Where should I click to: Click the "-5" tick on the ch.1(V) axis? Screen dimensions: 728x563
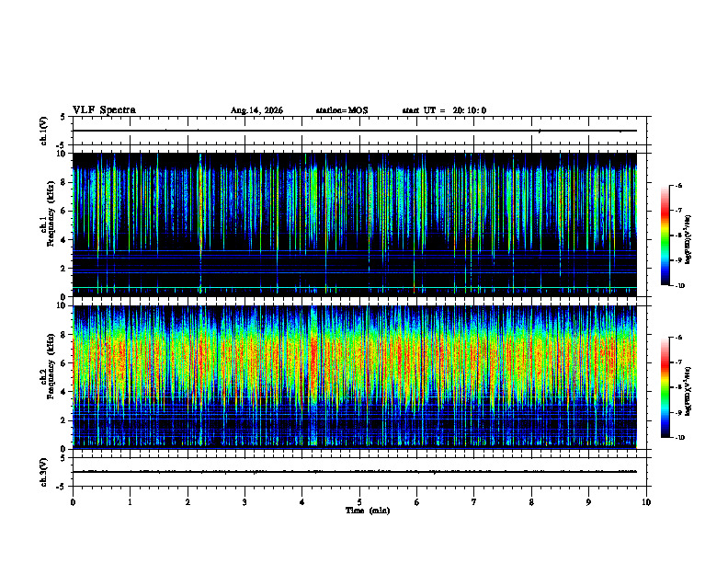click(x=62, y=145)
